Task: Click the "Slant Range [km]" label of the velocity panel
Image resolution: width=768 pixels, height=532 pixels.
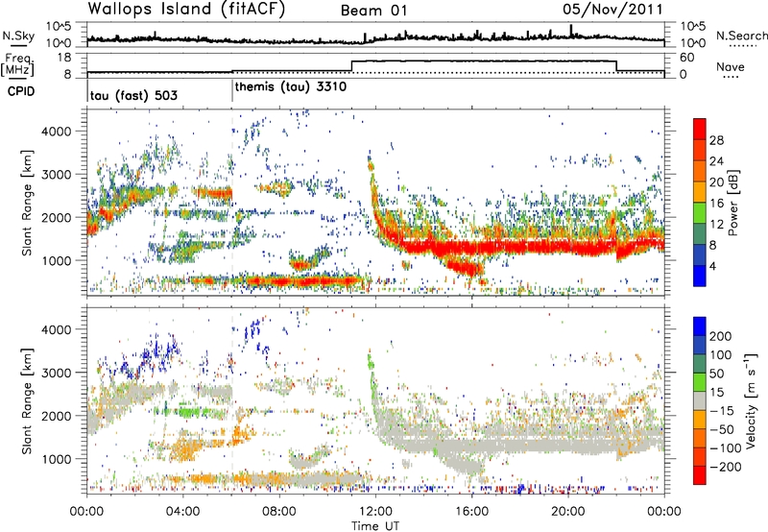Action: [x=27, y=401]
